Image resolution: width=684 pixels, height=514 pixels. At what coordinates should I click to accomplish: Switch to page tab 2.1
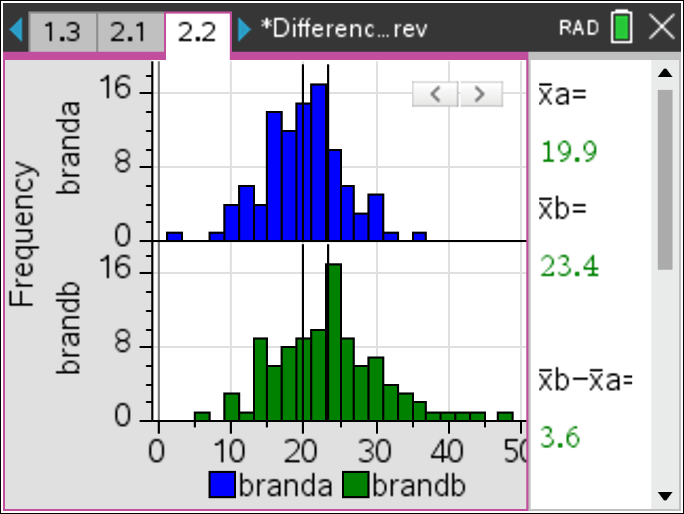coord(128,31)
